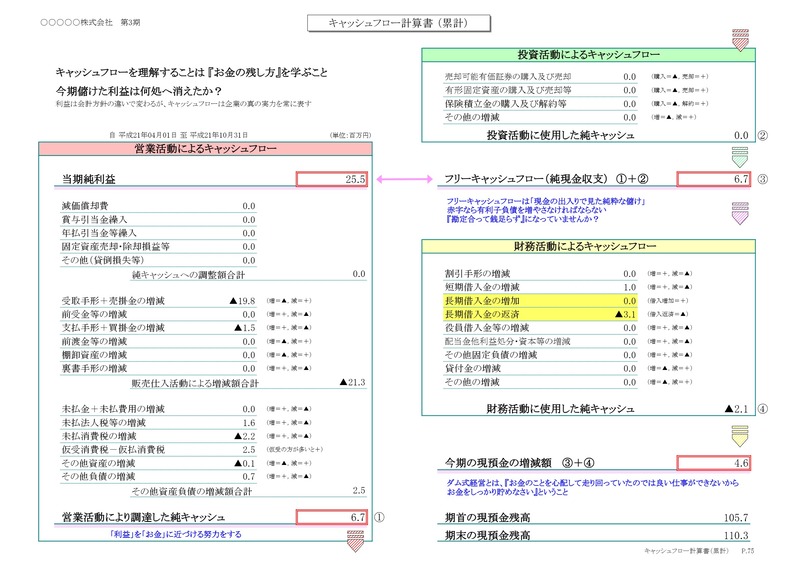Click the キャッシュフロー計算書（累計） title box
799x565 pixels.
(x=398, y=23)
